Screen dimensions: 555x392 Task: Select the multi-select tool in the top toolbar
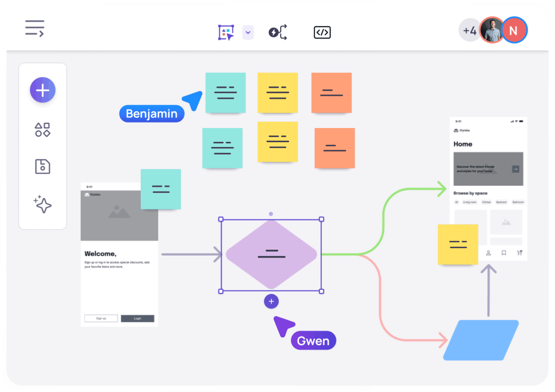click(x=226, y=32)
